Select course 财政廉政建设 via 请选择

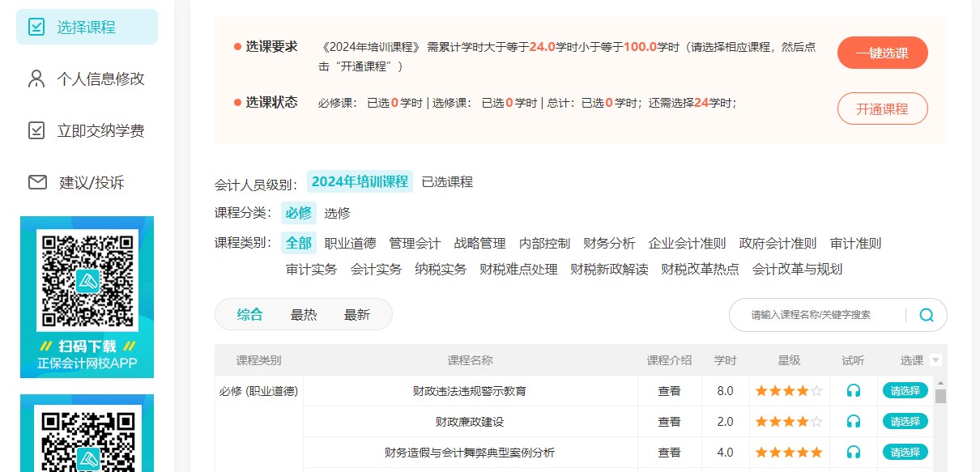pos(905,421)
